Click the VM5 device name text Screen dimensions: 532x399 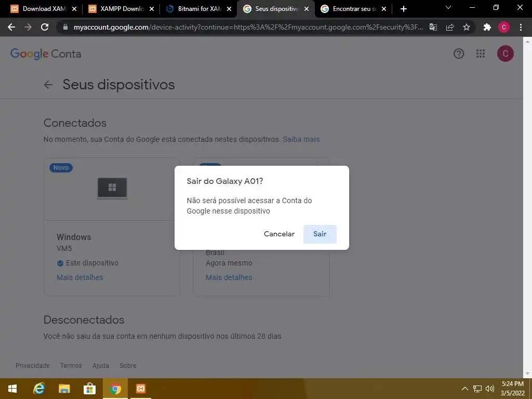pyautogui.click(x=64, y=248)
